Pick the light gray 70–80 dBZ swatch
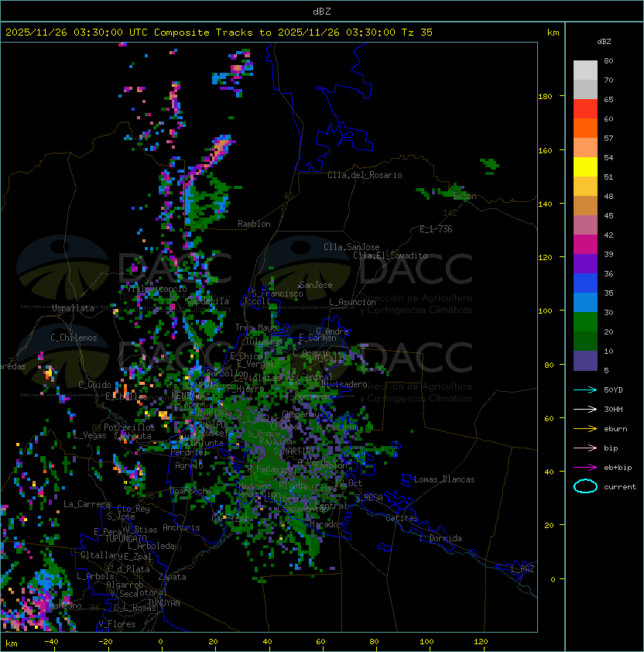 point(585,70)
